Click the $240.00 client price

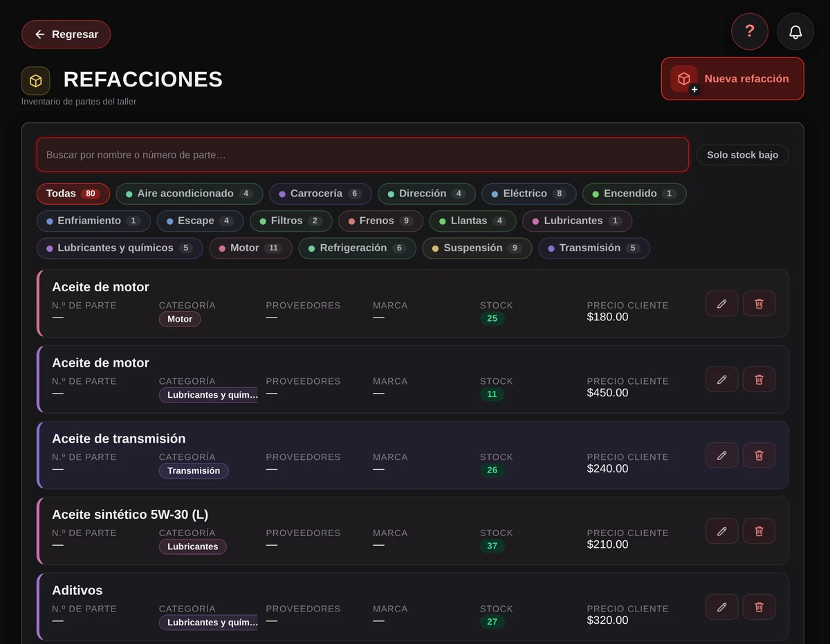pyautogui.click(x=608, y=469)
